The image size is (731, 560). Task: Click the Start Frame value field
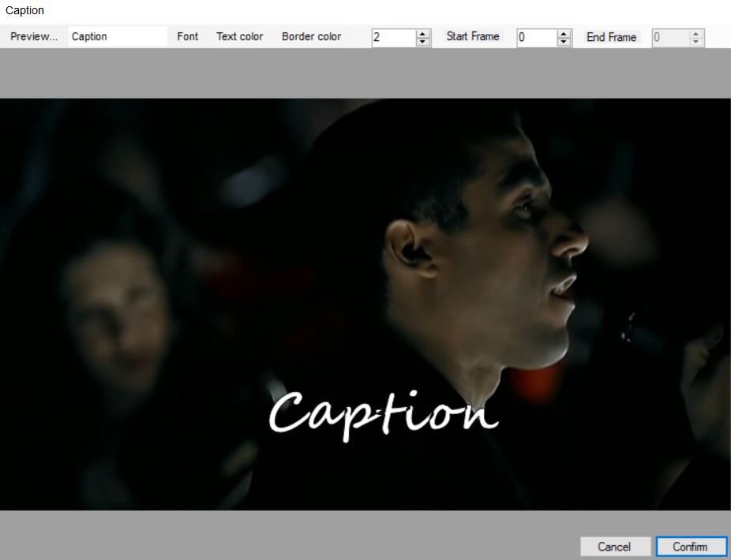(537, 37)
